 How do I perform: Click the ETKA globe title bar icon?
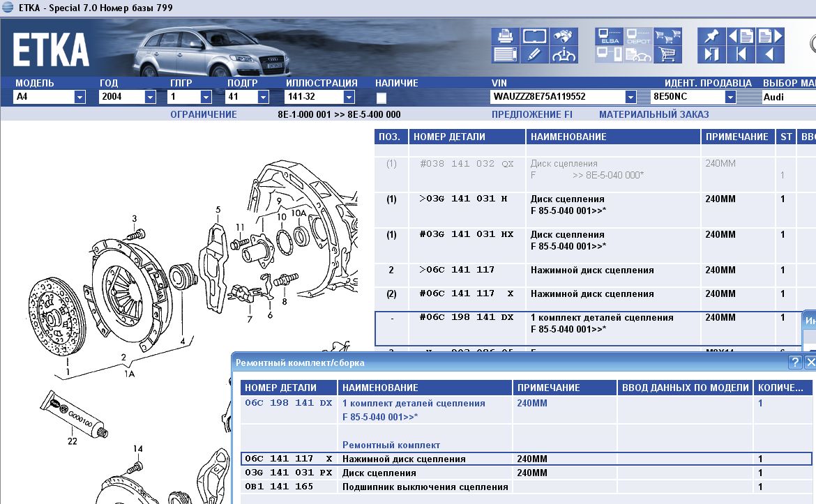pyautogui.click(x=7, y=7)
